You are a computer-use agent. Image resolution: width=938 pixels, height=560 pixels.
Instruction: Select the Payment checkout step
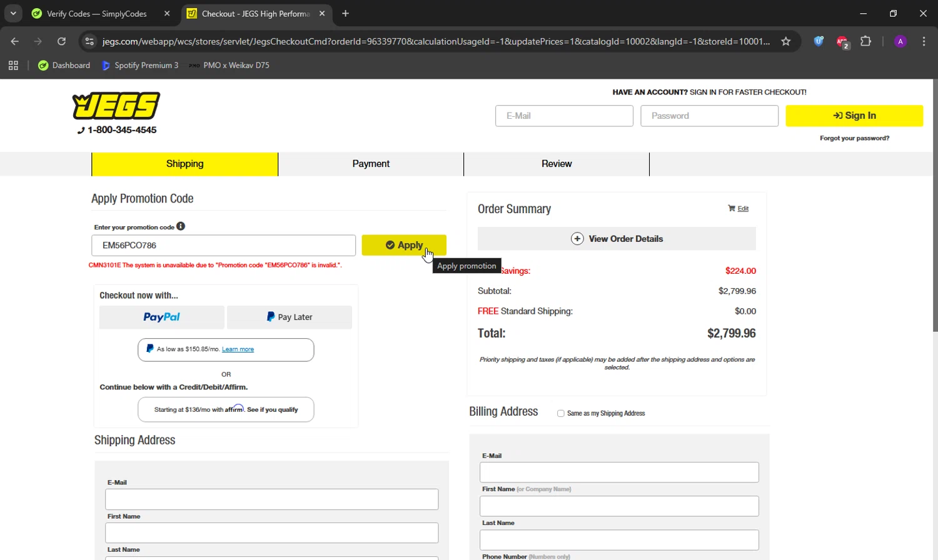[371, 164]
